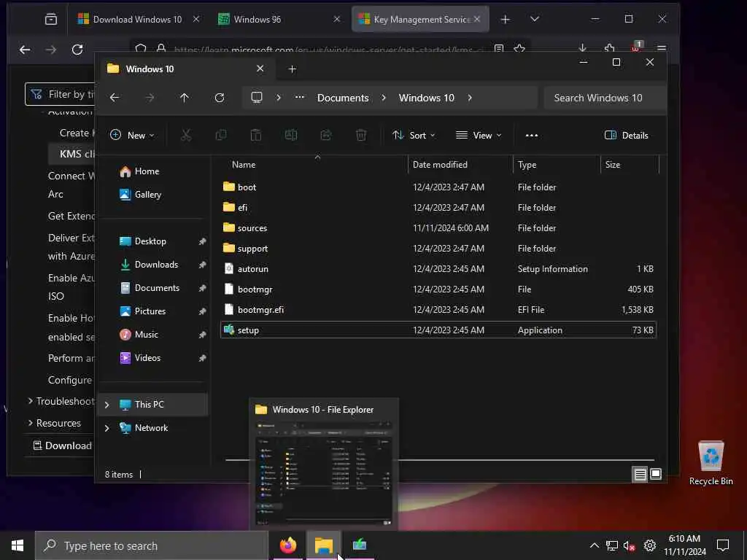The width and height of the screenshot is (747, 560).
Task: Click chevron after Windows 10 in breadcrumb
Action: [x=470, y=98]
